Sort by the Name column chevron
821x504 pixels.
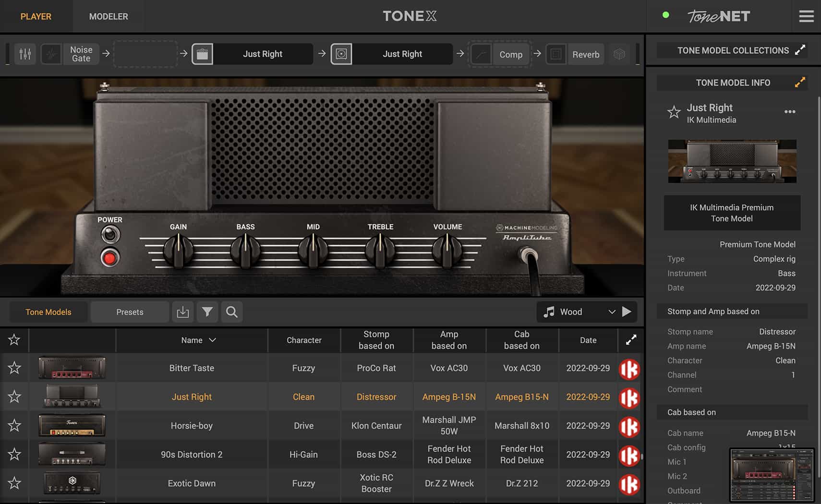point(213,340)
